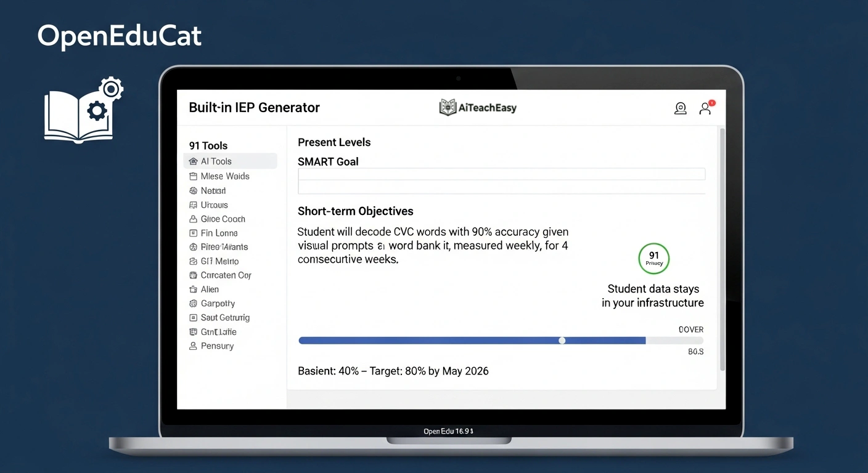Screen dimensions: 868x473
Task: Click the OpenEduCat title text
Action: coord(120,36)
